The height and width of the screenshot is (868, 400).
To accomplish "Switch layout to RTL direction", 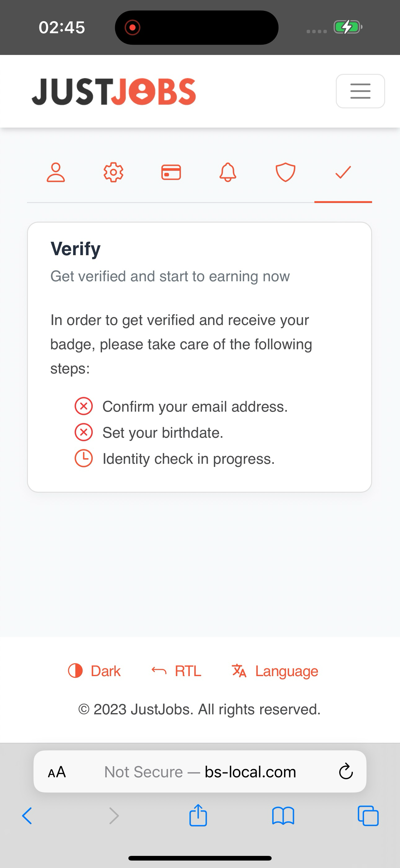I will pos(176,671).
